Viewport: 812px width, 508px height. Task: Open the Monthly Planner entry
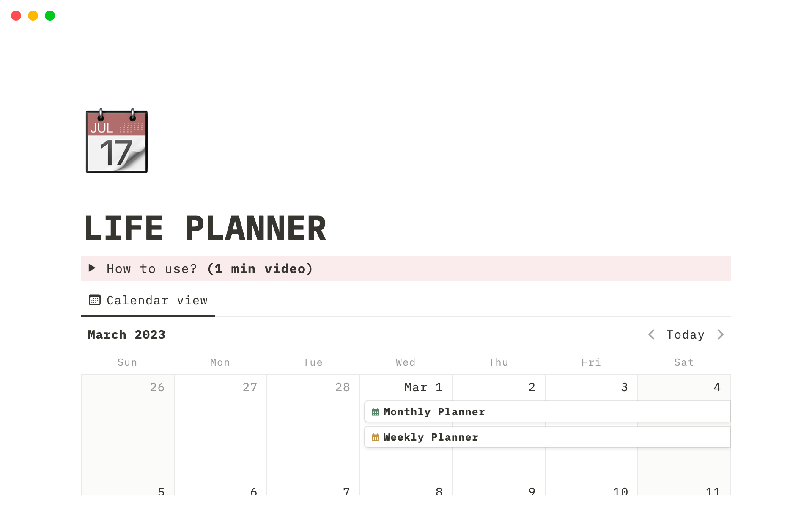[434, 412]
